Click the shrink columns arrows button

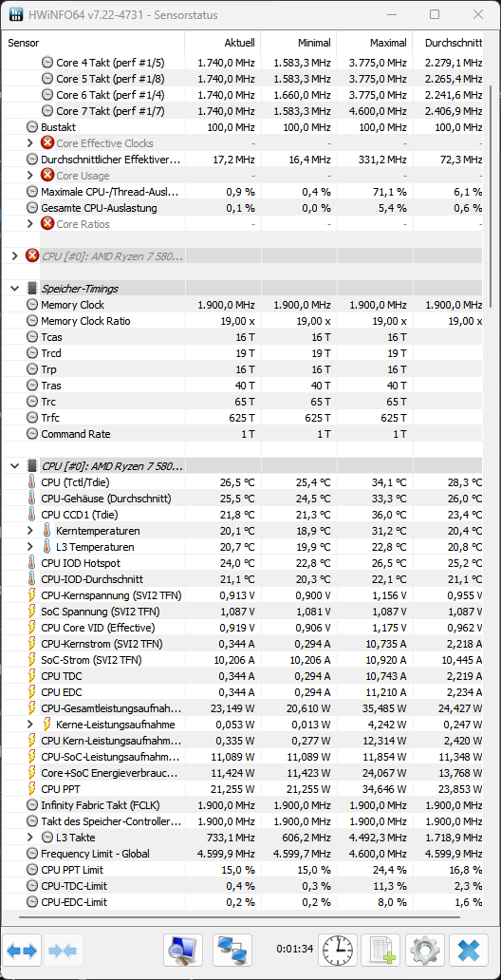[63, 952]
